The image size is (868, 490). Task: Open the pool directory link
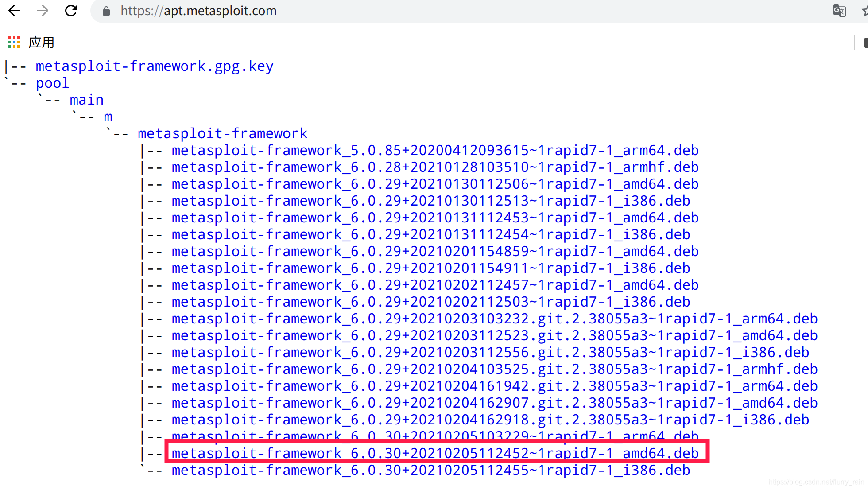pyautogui.click(x=52, y=83)
